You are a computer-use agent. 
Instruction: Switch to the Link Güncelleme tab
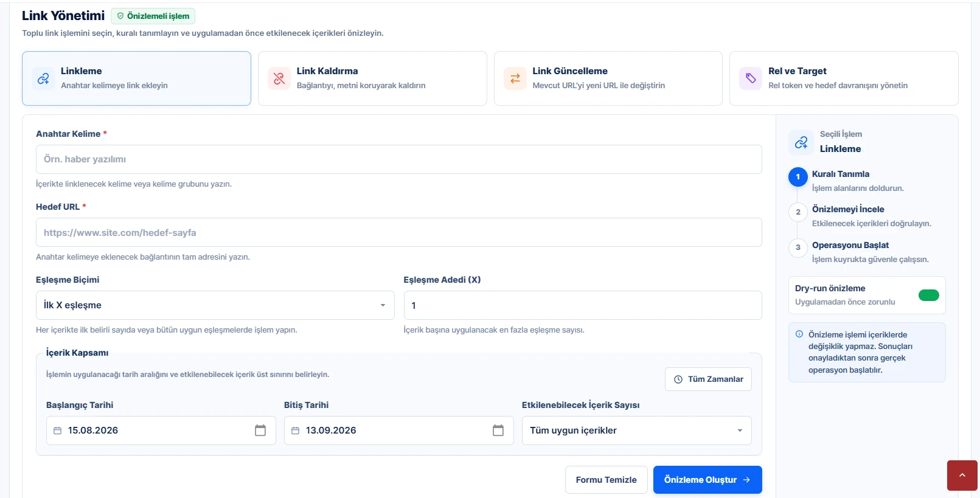608,78
